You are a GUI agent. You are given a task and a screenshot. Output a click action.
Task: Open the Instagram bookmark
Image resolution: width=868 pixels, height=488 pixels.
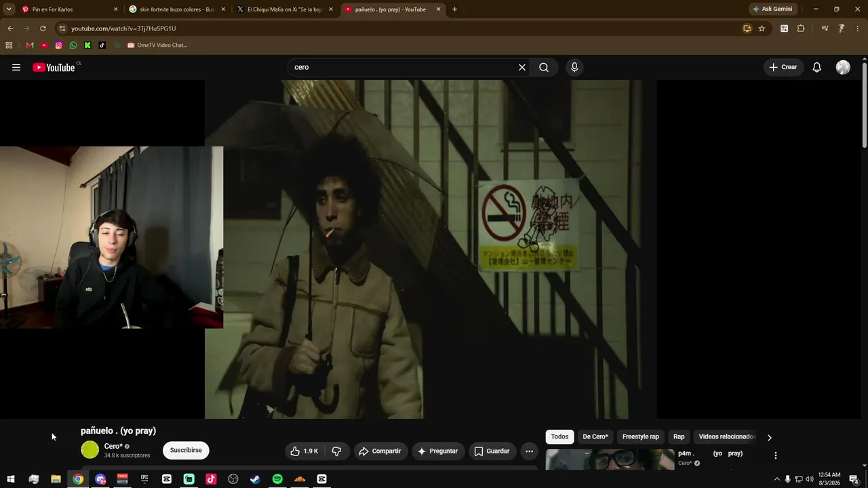[x=59, y=45]
